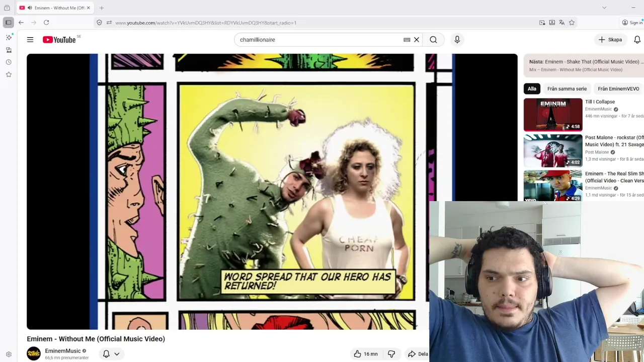The image size is (644, 362).
Task: Open EminemMusic channel avatar below video
Action: click(x=34, y=353)
